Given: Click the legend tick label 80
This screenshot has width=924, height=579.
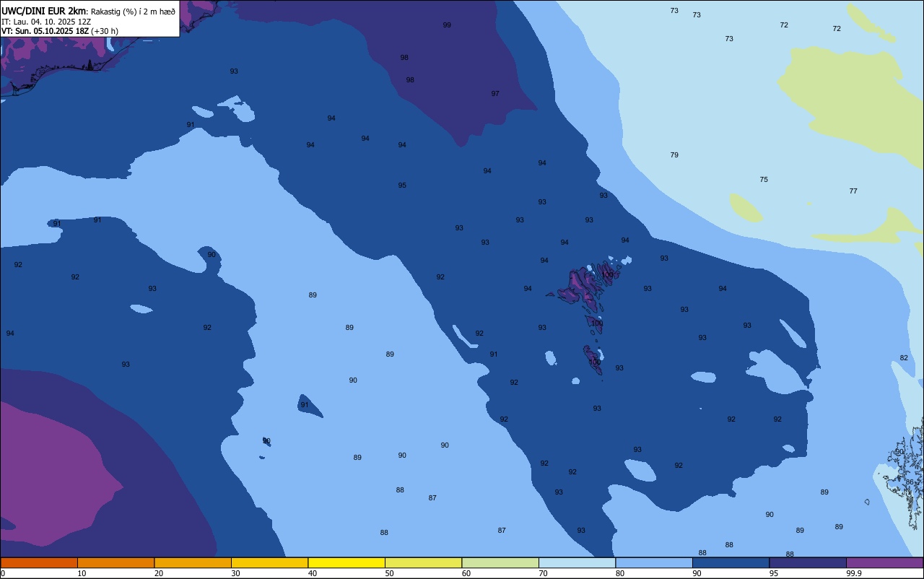Looking at the screenshot, I should [x=620, y=573].
